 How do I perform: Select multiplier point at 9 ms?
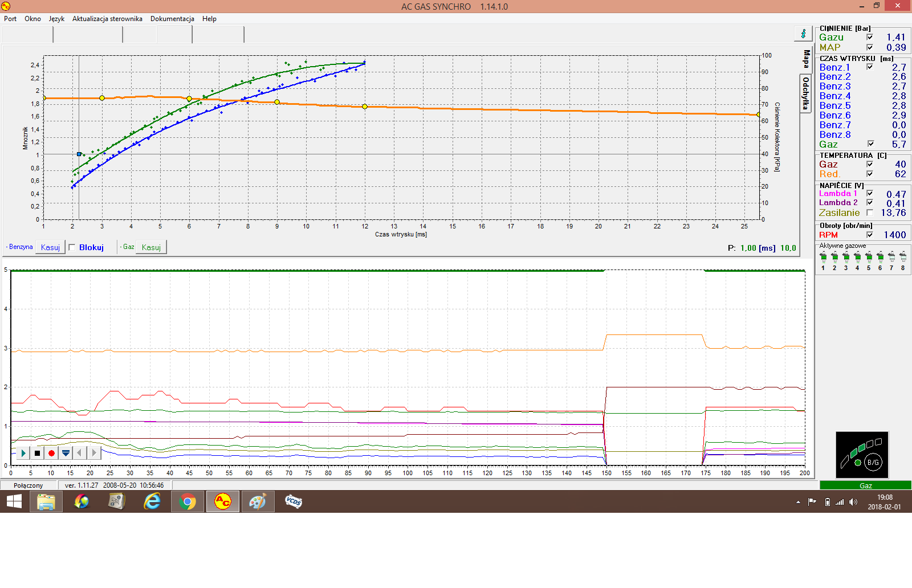point(277,102)
